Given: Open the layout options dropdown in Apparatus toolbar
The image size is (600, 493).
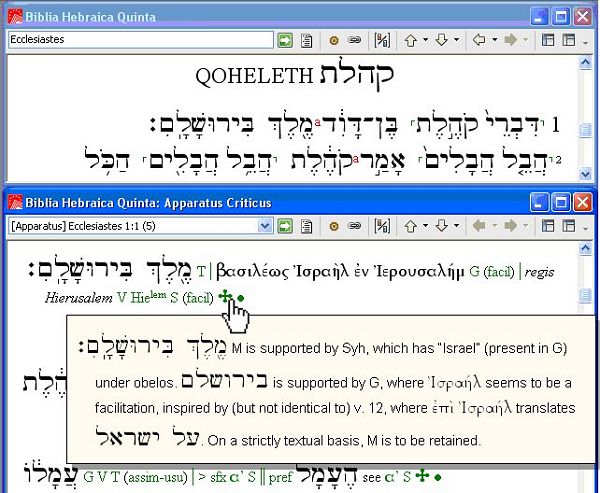Looking at the screenshot, I should tap(585, 228).
